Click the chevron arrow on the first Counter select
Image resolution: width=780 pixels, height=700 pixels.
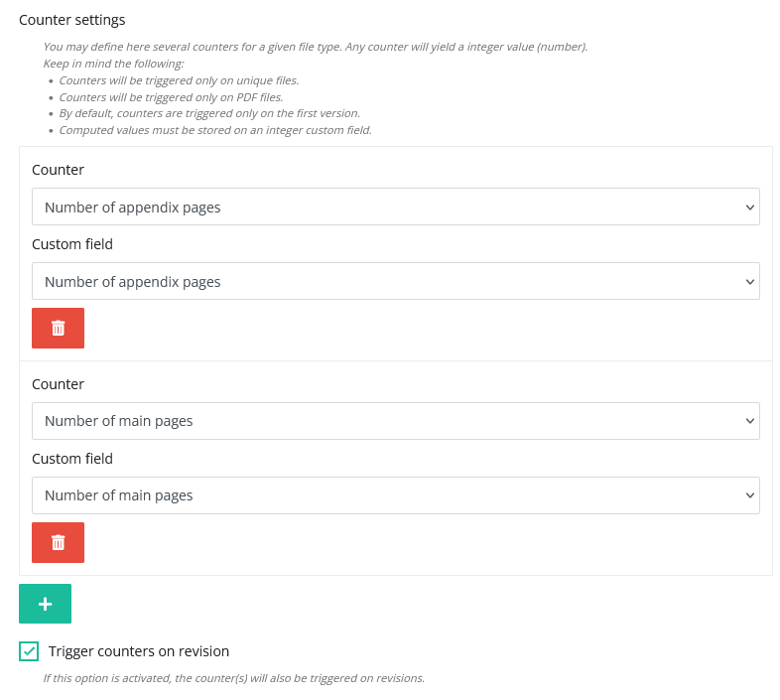coord(749,208)
